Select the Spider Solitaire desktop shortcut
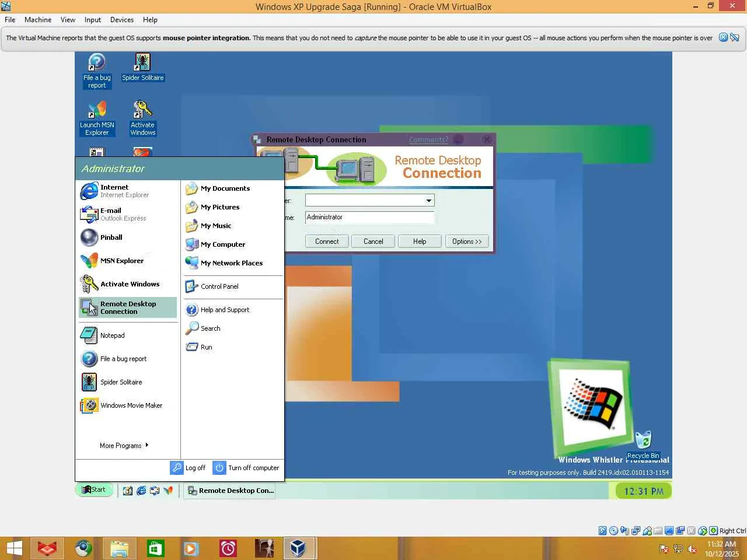 click(143, 67)
